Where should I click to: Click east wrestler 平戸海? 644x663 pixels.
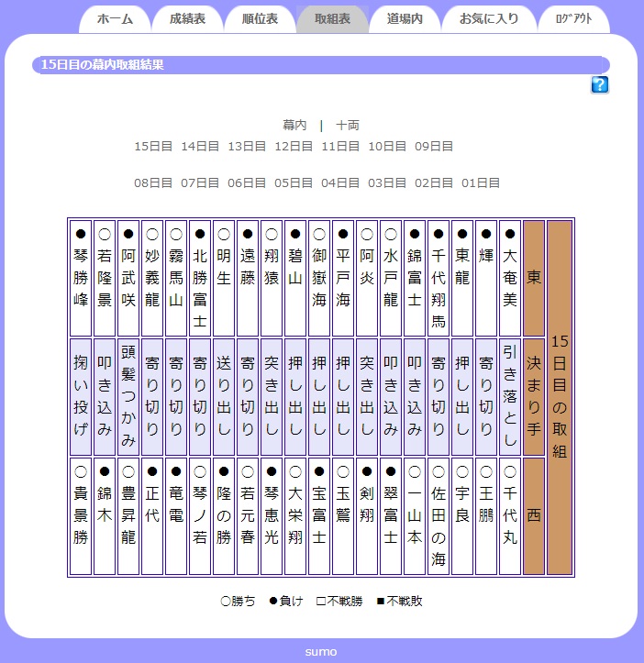tap(343, 278)
